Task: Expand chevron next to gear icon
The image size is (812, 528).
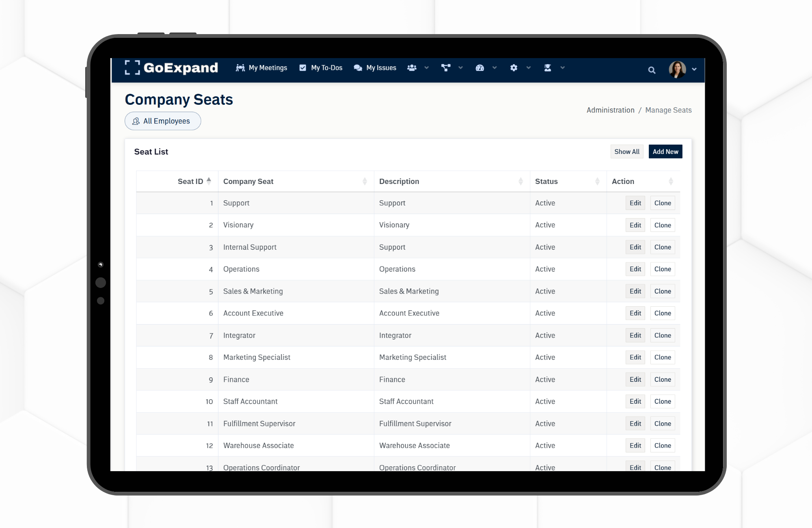Action: click(x=529, y=68)
